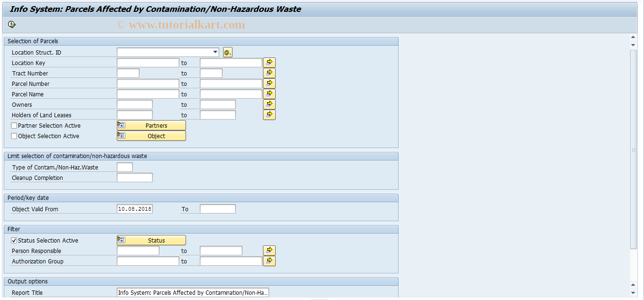Click the Holders of Land Leases to field
644x300 pixels.
pos(218,115)
